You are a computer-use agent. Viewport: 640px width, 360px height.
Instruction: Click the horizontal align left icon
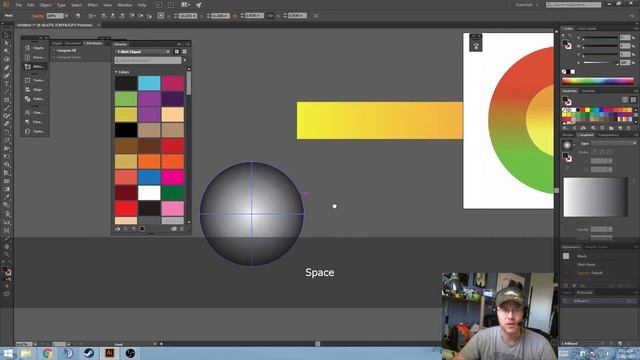[104, 16]
